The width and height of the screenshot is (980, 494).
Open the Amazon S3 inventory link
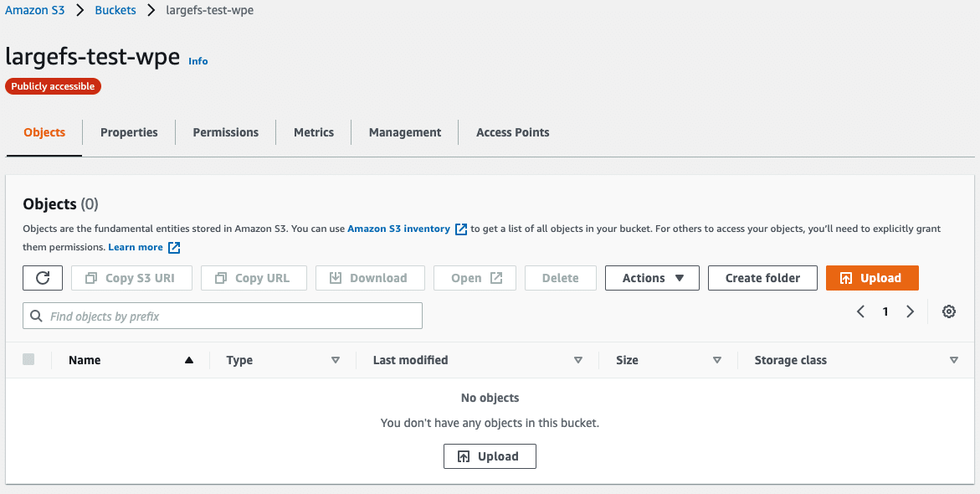point(398,229)
